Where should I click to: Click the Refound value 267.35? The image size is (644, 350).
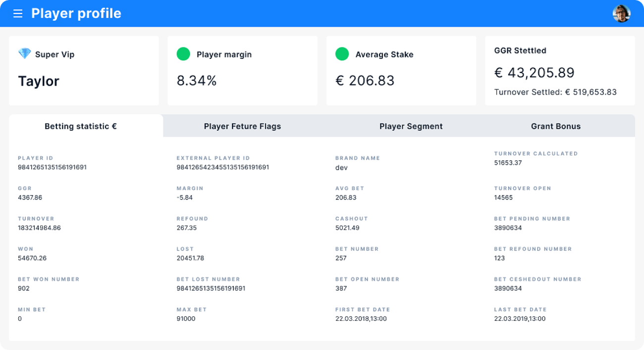click(x=187, y=228)
